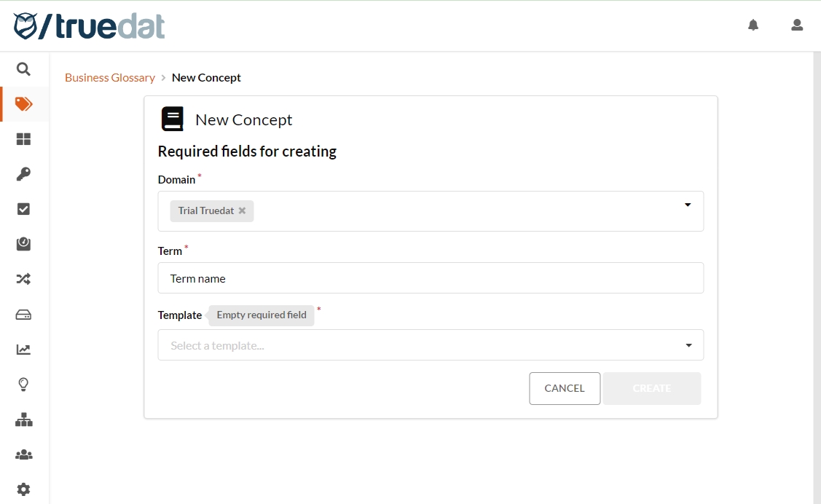The image size is (821, 504).
Task: Open the hard drive sidebar icon
Action: (x=23, y=315)
